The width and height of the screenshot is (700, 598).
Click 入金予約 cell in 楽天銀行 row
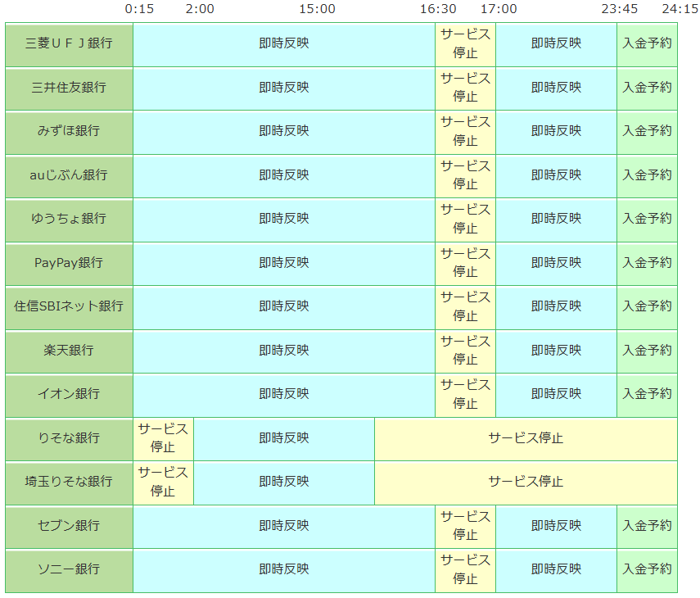647,351
